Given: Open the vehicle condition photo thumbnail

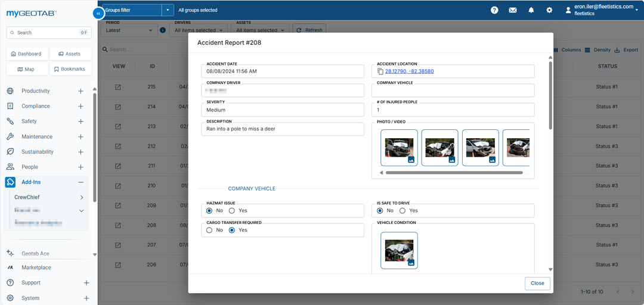Looking at the screenshot, I should [x=399, y=250].
